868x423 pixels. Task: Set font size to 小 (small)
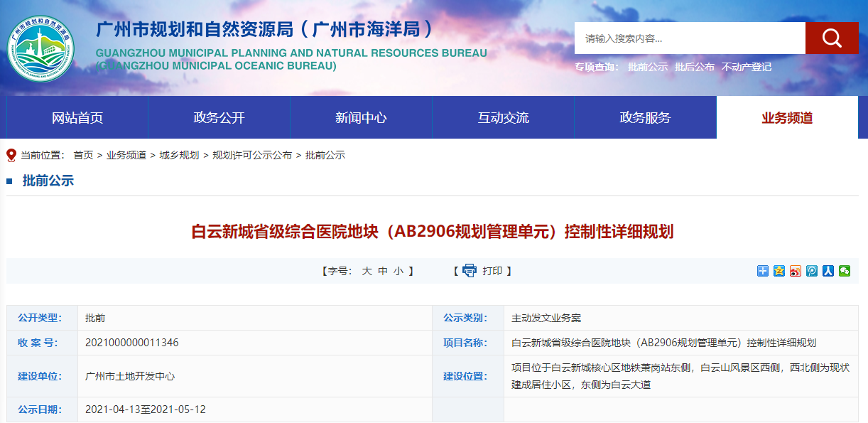398,271
